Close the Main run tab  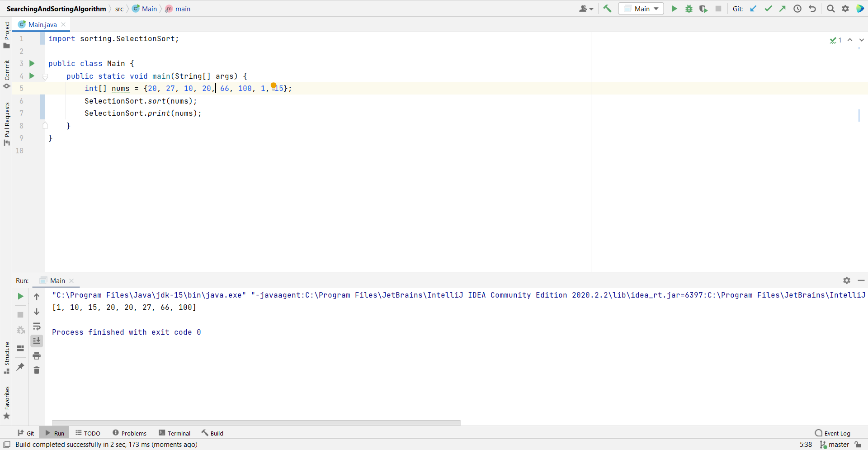tap(71, 281)
